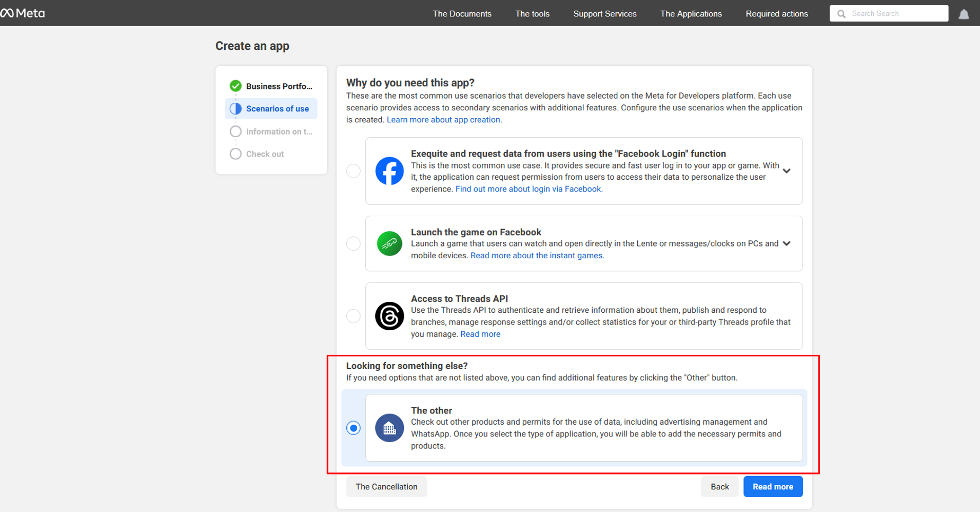Click the green instant games icon

[389, 243]
